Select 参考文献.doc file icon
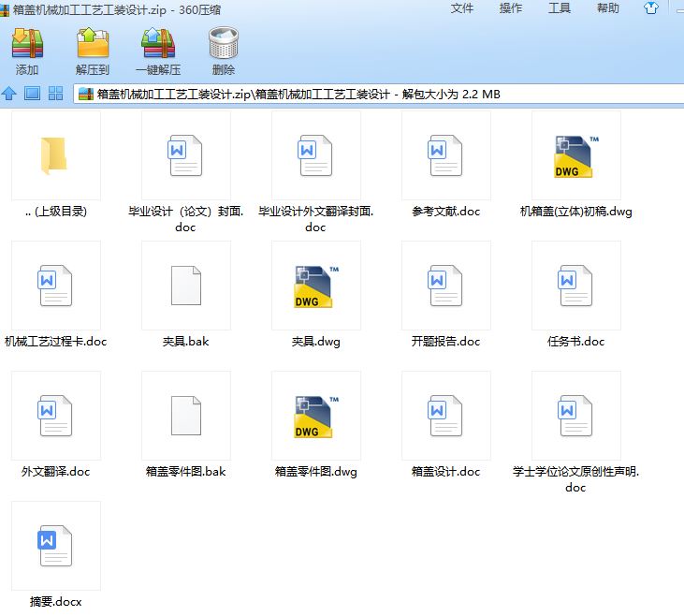The width and height of the screenshot is (684, 616). [x=445, y=155]
